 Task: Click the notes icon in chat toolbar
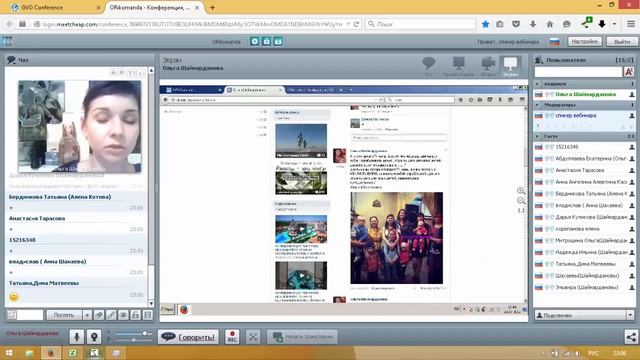pyautogui.click(x=148, y=315)
